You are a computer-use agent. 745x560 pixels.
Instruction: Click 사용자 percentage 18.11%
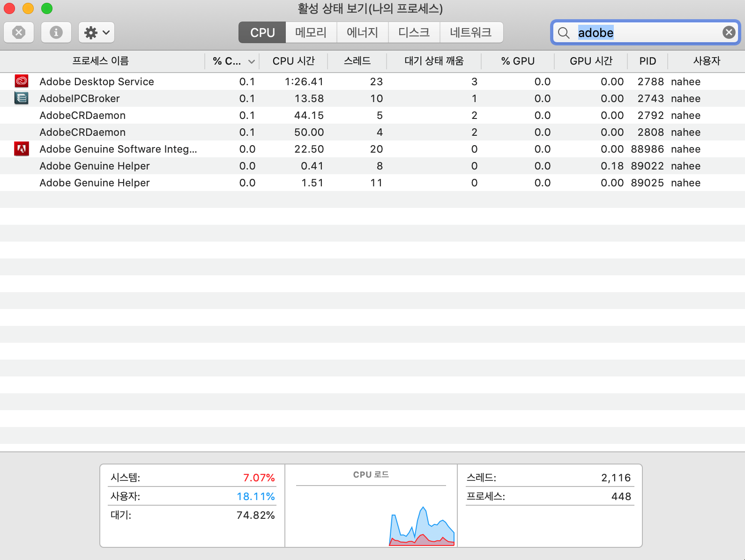pyautogui.click(x=256, y=496)
